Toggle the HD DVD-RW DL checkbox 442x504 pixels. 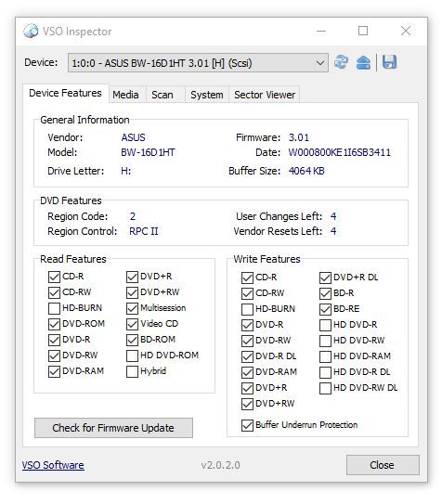point(325,388)
